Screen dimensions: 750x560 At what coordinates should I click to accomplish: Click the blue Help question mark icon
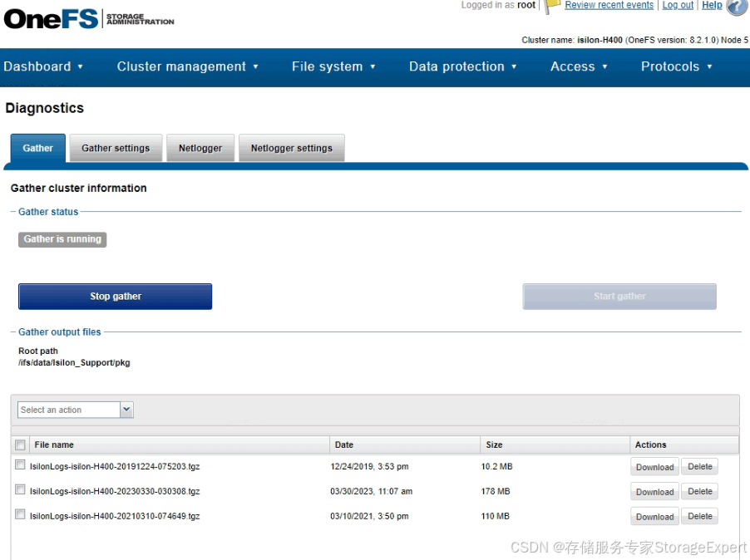(737, 7)
